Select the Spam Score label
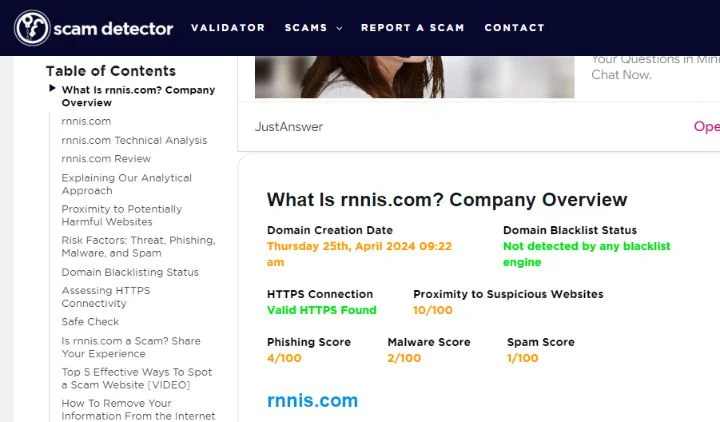This screenshot has width=720, height=422. tap(541, 342)
